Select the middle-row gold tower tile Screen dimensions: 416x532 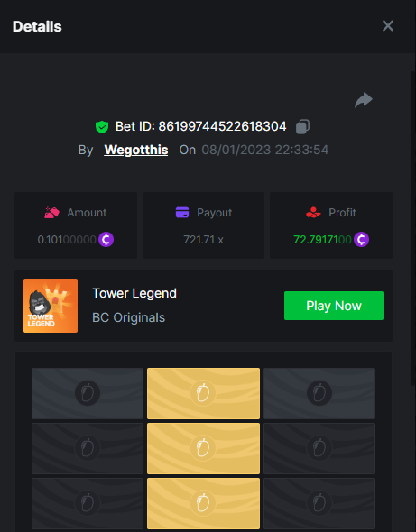tap(203, 448)
